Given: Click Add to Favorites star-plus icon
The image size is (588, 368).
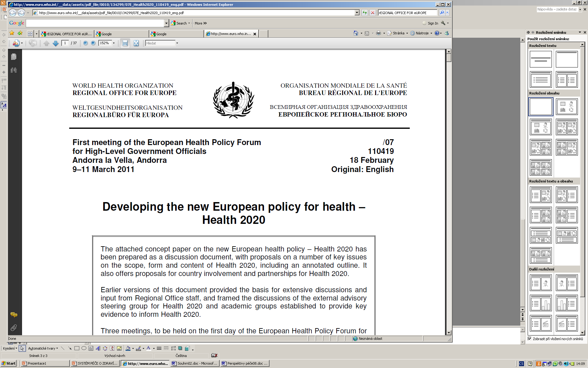Looking at the screenshot, I should click(20, 33).
